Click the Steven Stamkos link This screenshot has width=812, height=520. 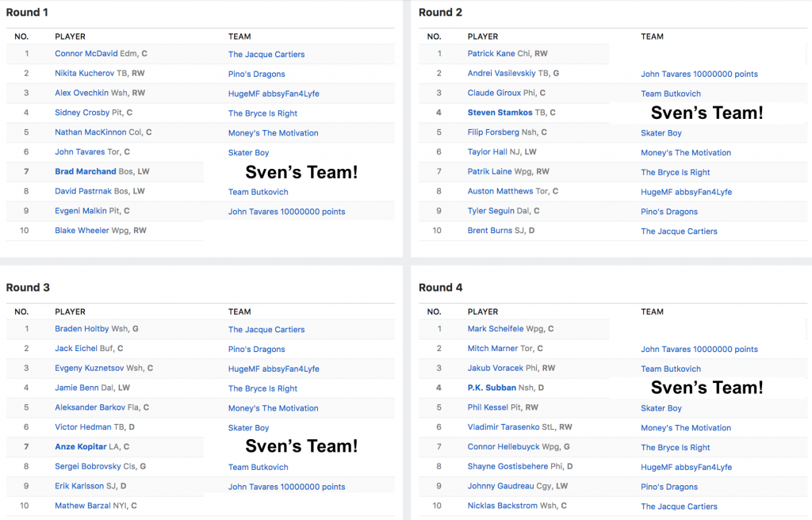pos(500,113)
